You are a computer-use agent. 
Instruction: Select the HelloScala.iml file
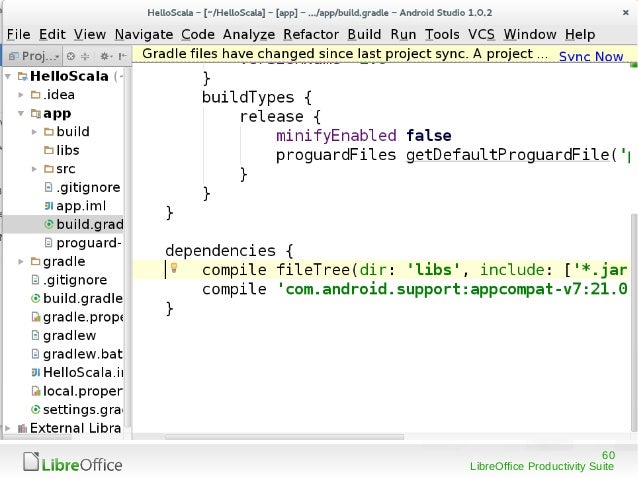pos(83,372)
